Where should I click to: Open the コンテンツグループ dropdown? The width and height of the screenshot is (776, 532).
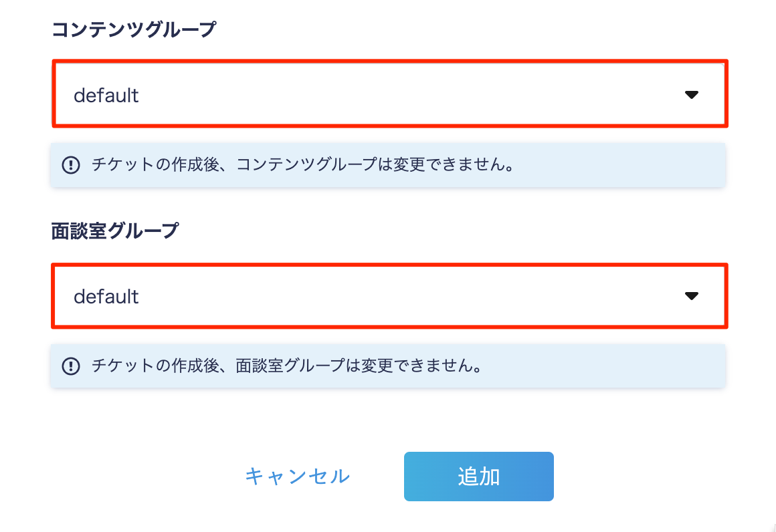coord(390,94)
